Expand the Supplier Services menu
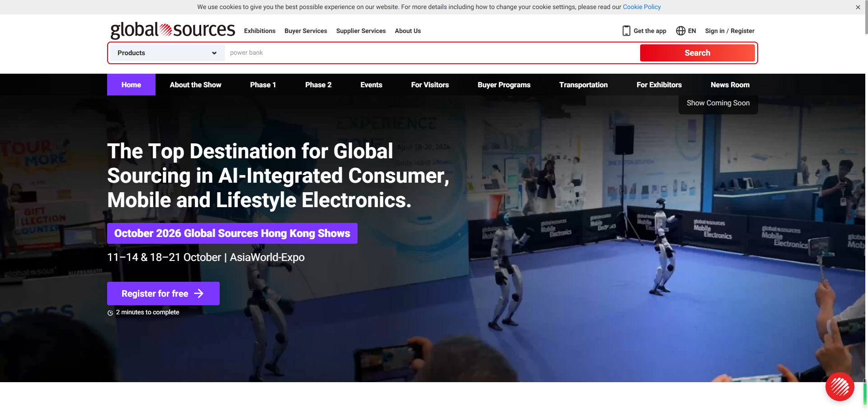The image size is (868, 412). pos(361,31)
